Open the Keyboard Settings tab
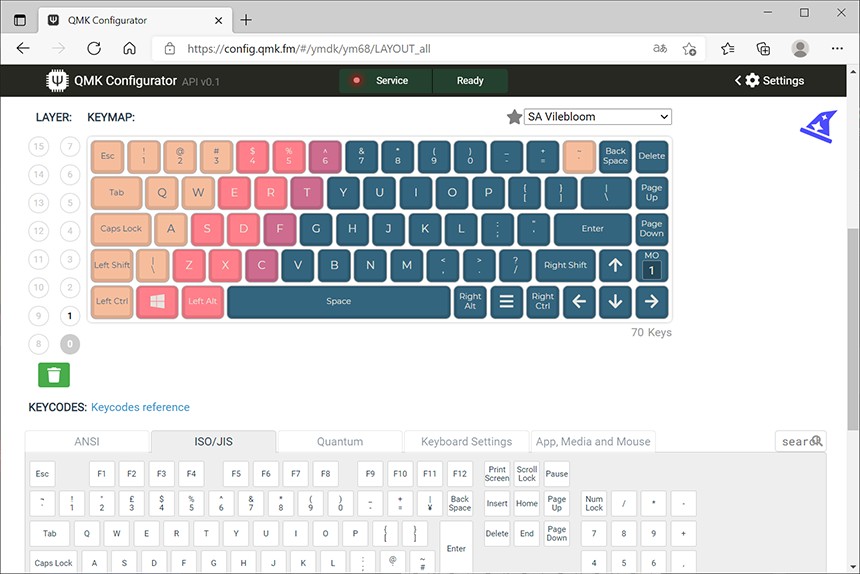Screen dimensions: 860x574 pyautogui.click(x=466, y=441)
